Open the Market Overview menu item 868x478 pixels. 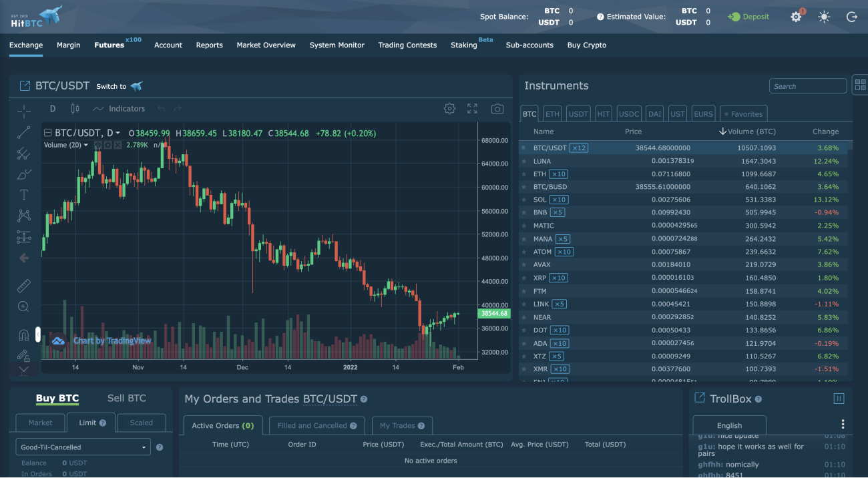pyautogui.click(x=266, y=45)
